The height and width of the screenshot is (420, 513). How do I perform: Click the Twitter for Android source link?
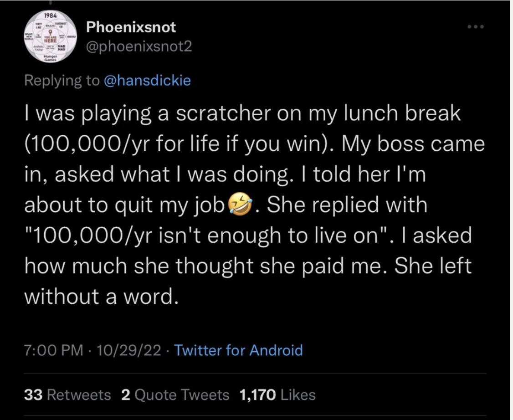(239, 350)
